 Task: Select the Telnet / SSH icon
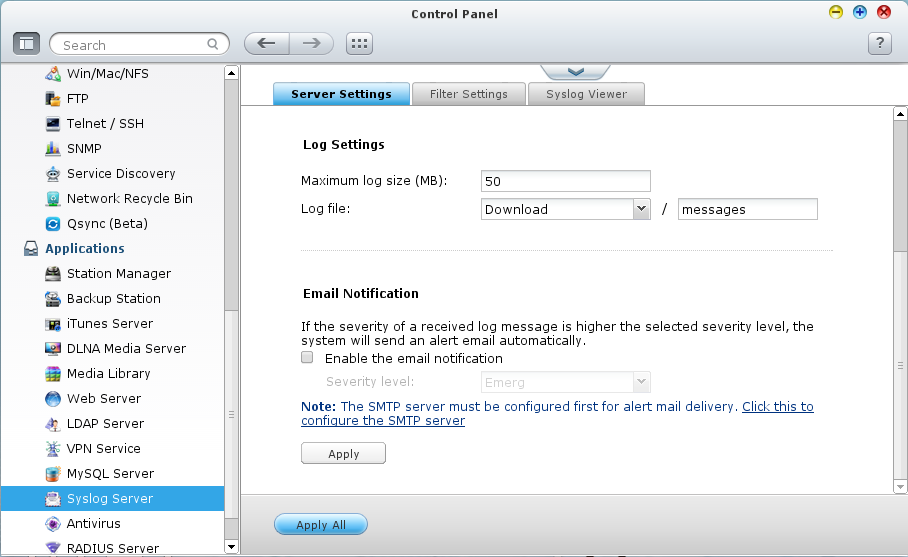54,124
